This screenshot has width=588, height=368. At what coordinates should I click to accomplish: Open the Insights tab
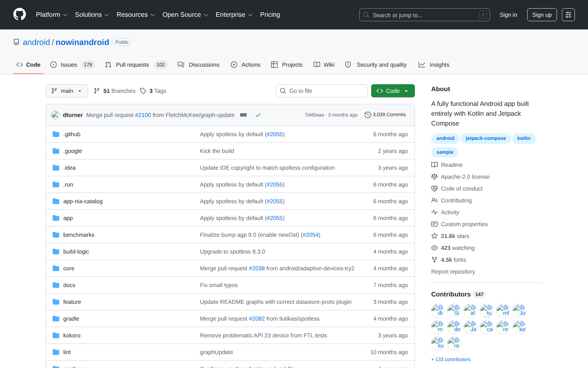pyautogui.click(x=434, y=65)
